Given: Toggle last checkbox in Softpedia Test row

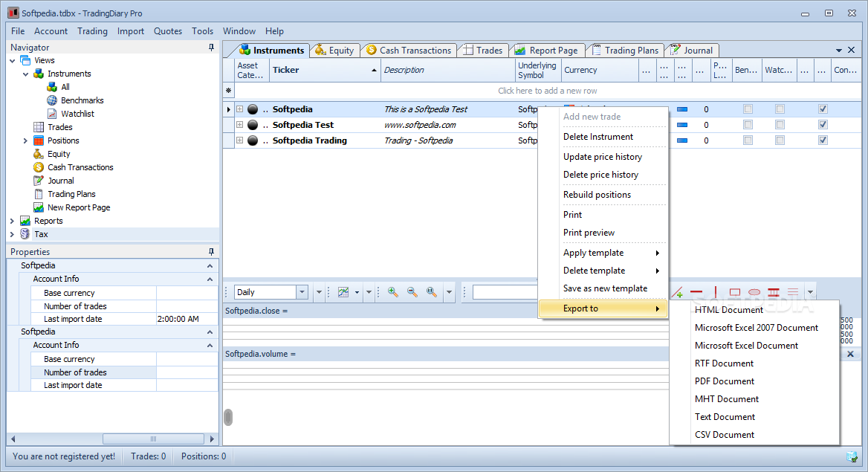Looking at the screenshot, I should (x=823, y=125).
